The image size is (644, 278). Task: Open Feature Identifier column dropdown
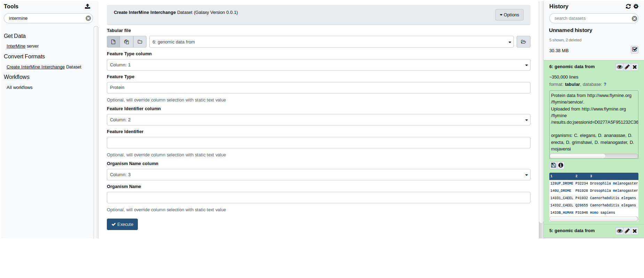pyautogui.click(x=319, y=120)
